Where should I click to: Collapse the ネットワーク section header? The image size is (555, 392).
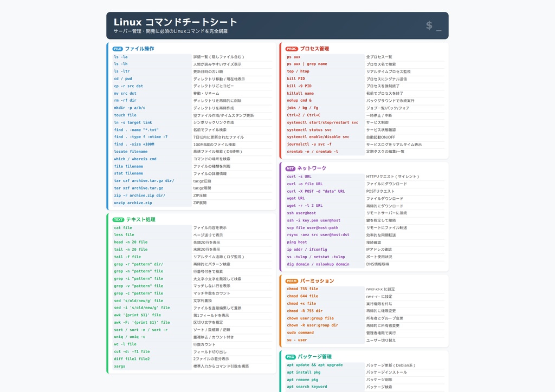tap(315, 169)
